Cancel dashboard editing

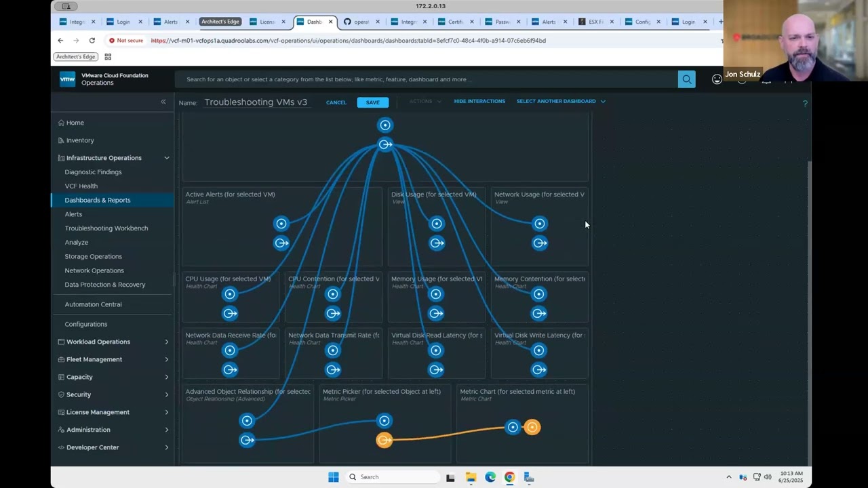(x=336, y=102)
